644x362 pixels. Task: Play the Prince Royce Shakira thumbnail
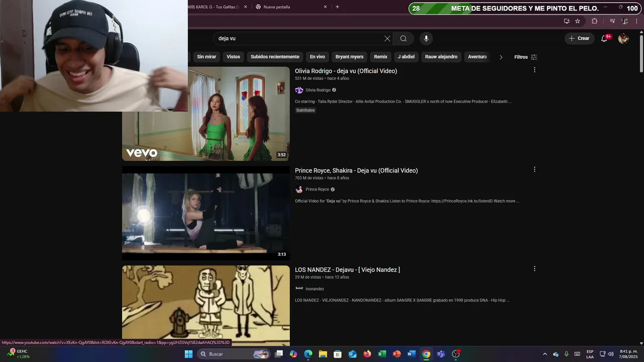[x=206, y=213]
